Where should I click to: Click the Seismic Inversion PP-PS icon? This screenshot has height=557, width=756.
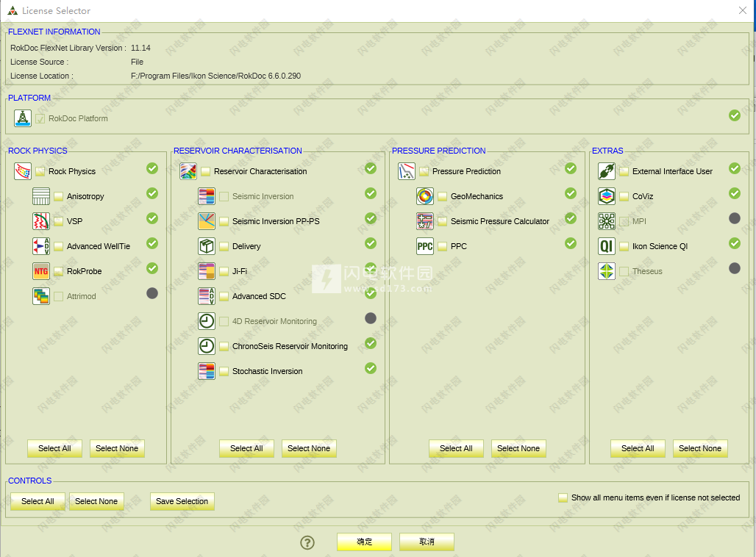click(207, 221)
